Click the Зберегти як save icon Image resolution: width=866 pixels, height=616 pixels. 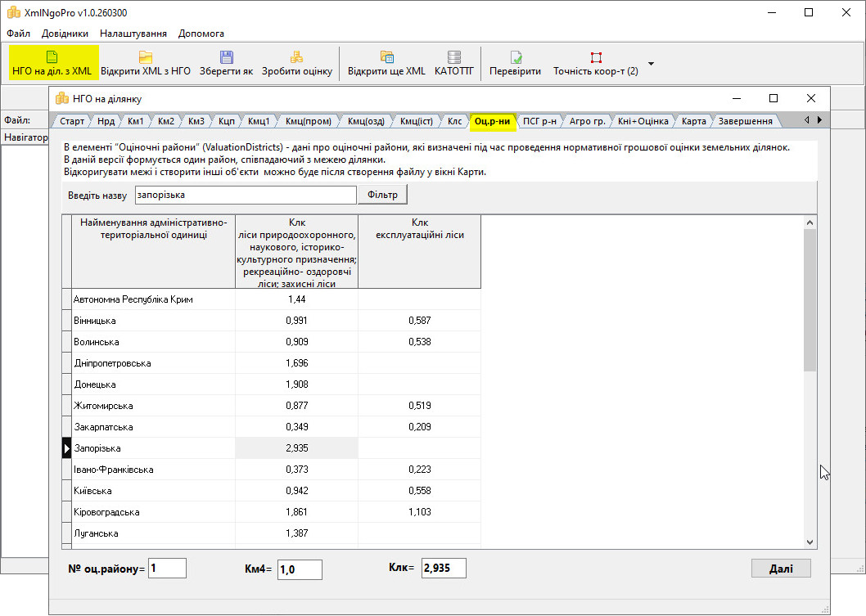[x=226, y=62]
